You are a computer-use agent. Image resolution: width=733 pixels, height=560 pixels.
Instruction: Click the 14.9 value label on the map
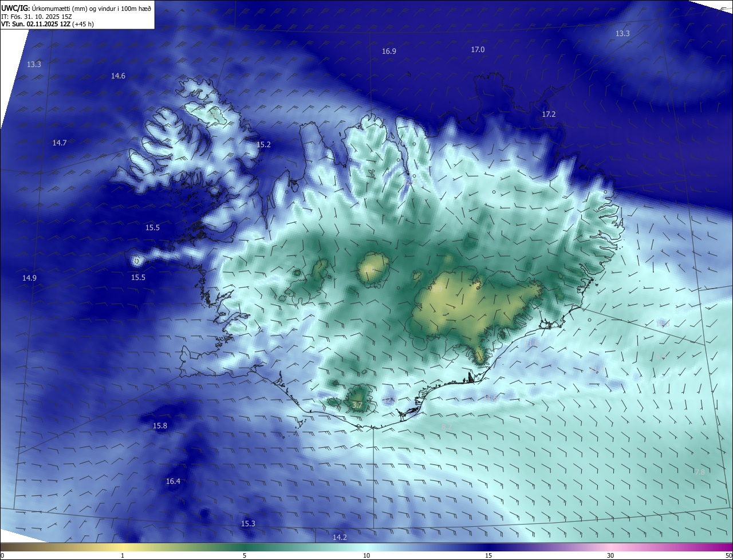click(x=29, y=278)
